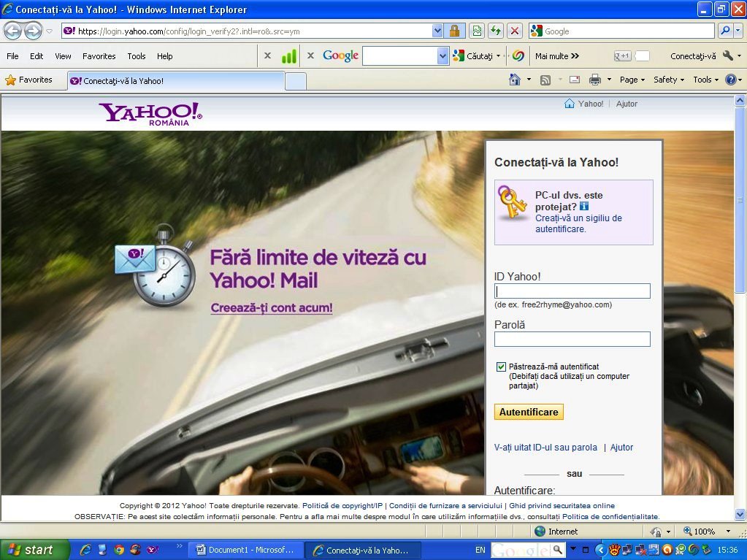Screen dimensions: 747x560
Task: Click the Show Desktop quick launch icon
Action: point(102,550)
